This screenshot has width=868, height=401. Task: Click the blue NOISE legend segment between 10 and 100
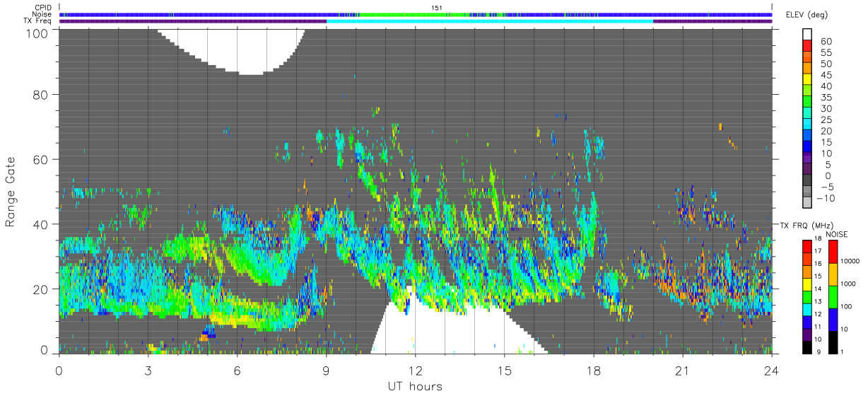pos(833,318)
